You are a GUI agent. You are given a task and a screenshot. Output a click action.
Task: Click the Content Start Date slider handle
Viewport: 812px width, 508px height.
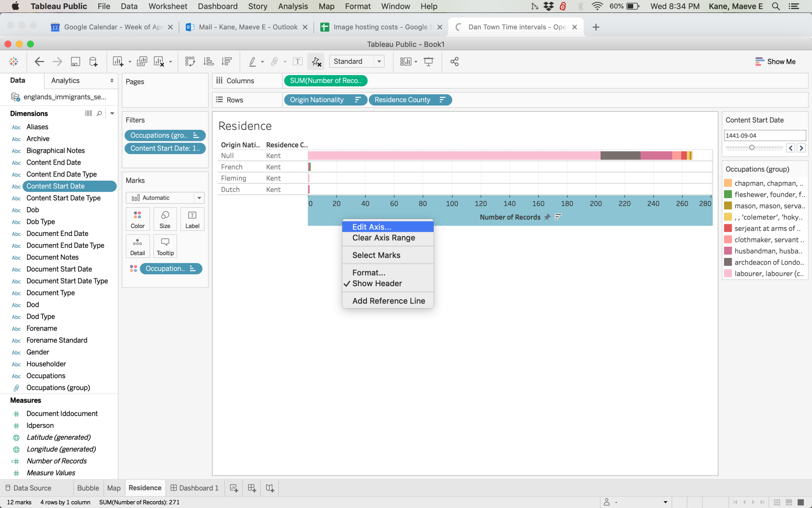(752, 148)
